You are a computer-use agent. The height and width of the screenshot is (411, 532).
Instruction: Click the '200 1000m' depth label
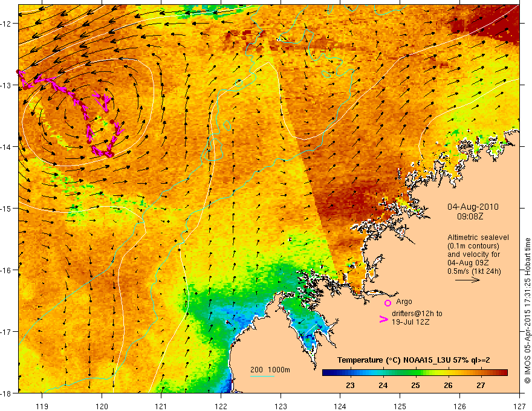pos(270,370)
